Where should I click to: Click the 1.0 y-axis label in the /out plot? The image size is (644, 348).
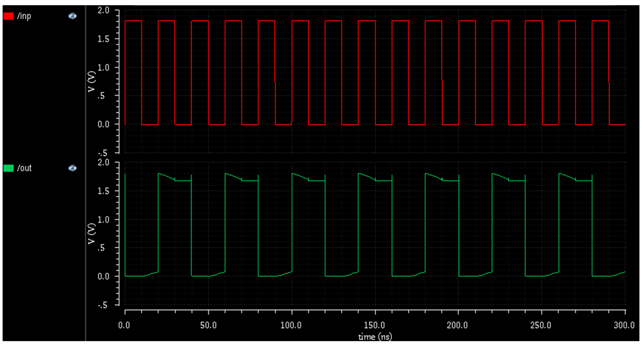click(103, 220)
